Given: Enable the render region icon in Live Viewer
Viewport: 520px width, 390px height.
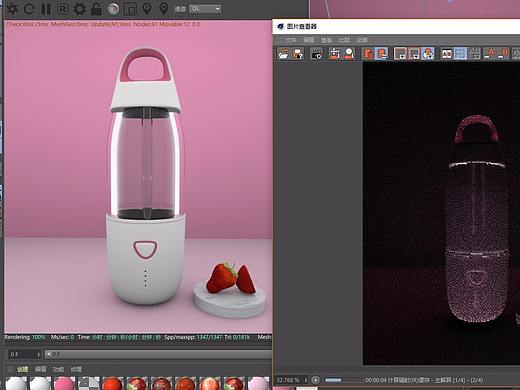Looking at the screenshot, I should click(130, 9).
